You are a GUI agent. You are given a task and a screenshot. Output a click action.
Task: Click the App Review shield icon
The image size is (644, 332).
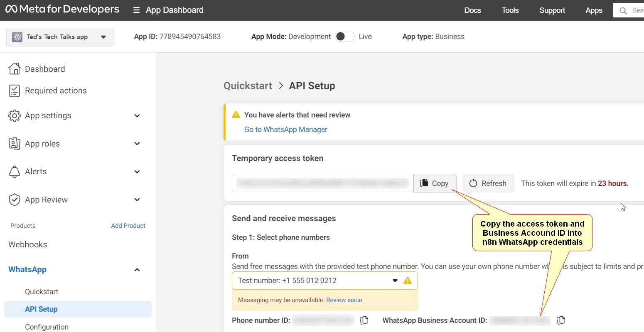(x=15, y=200)
